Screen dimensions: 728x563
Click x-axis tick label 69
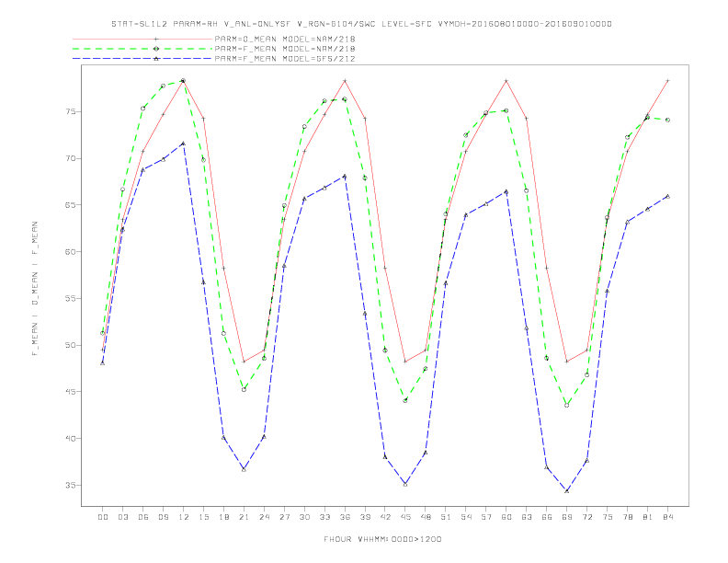click(567, 517)
